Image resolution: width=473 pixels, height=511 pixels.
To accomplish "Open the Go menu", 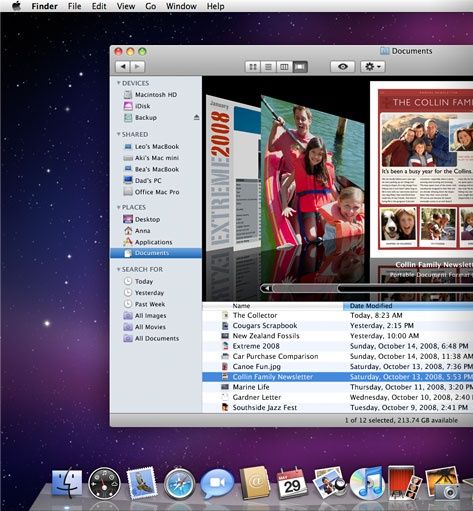I will tap(151, 6).
